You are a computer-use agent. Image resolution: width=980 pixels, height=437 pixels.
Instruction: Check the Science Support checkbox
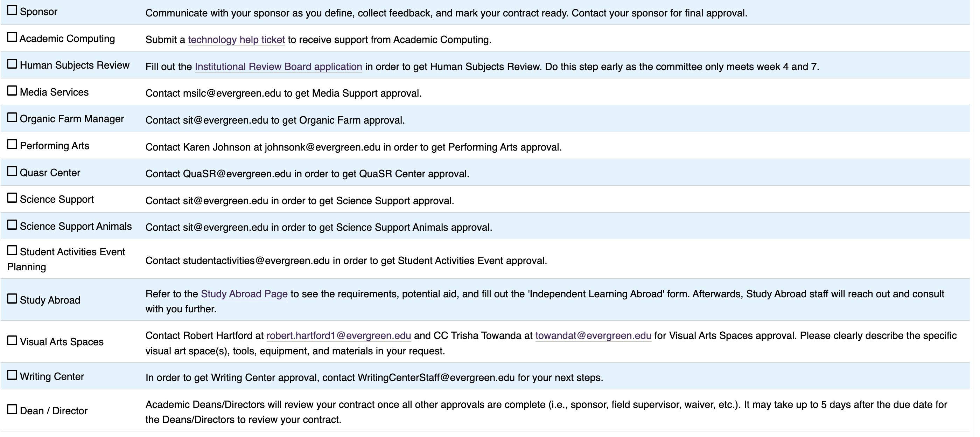pos(12,198)
